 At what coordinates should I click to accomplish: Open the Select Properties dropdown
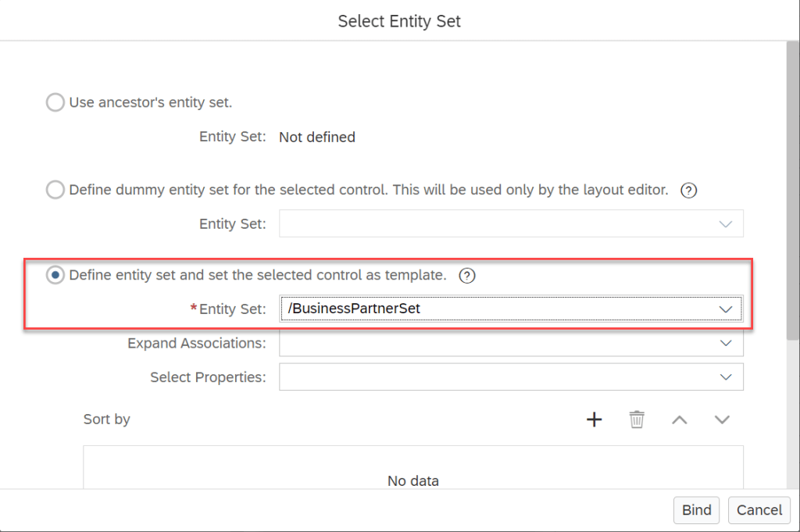726,377
